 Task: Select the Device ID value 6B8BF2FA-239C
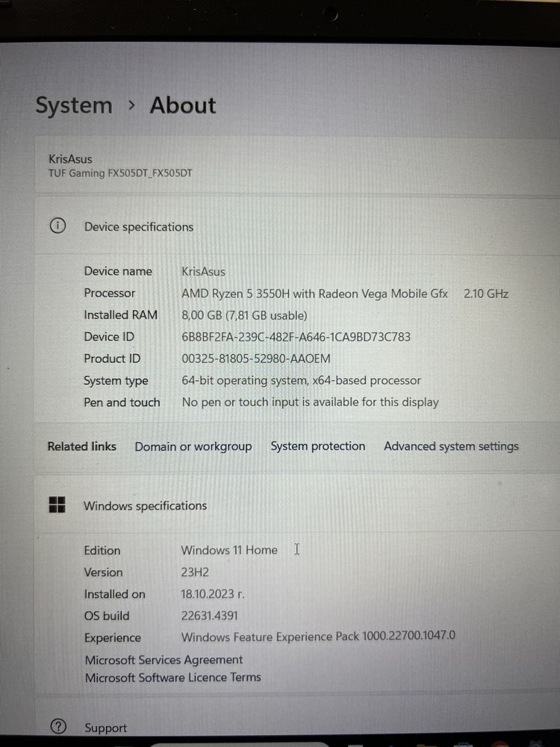(296, 337)
